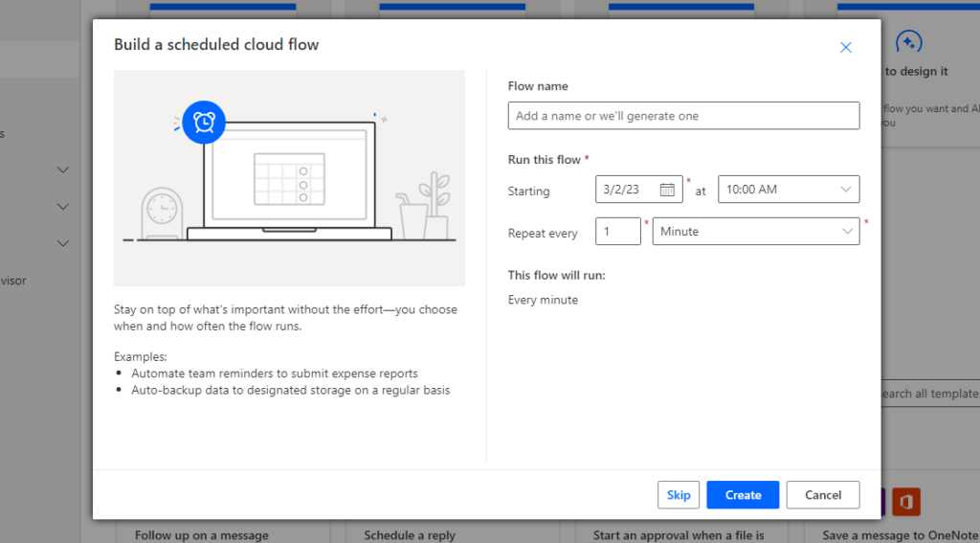Expand the first chevron in the left sidebar
The height and width of the screenshot is (543, 980).
(x=63, y=170)
